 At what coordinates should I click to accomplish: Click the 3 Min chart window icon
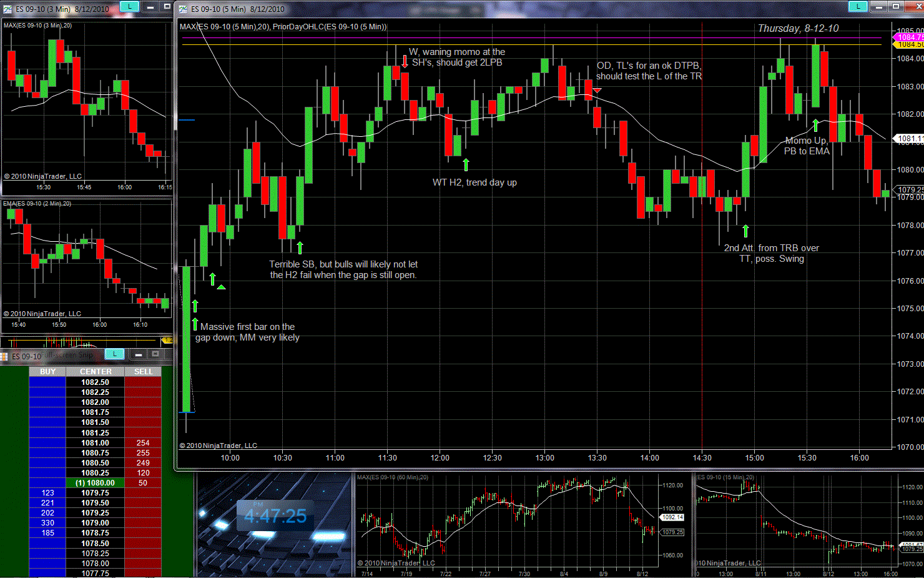(7, 9)
